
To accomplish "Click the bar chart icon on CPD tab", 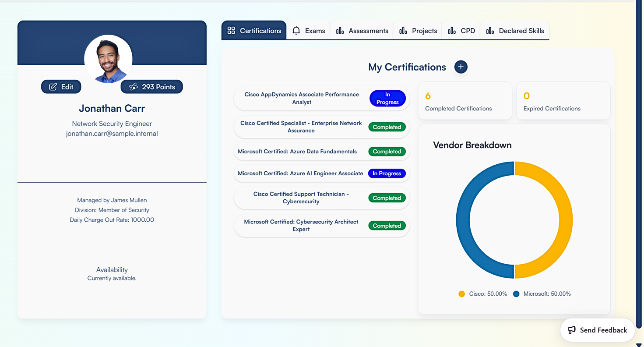I will [452, 31].
